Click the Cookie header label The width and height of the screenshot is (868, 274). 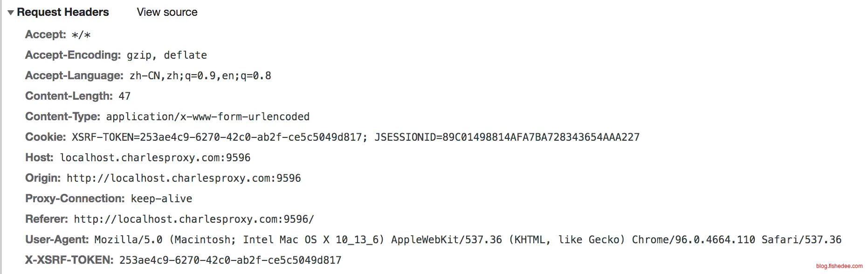tap(46, 137)
